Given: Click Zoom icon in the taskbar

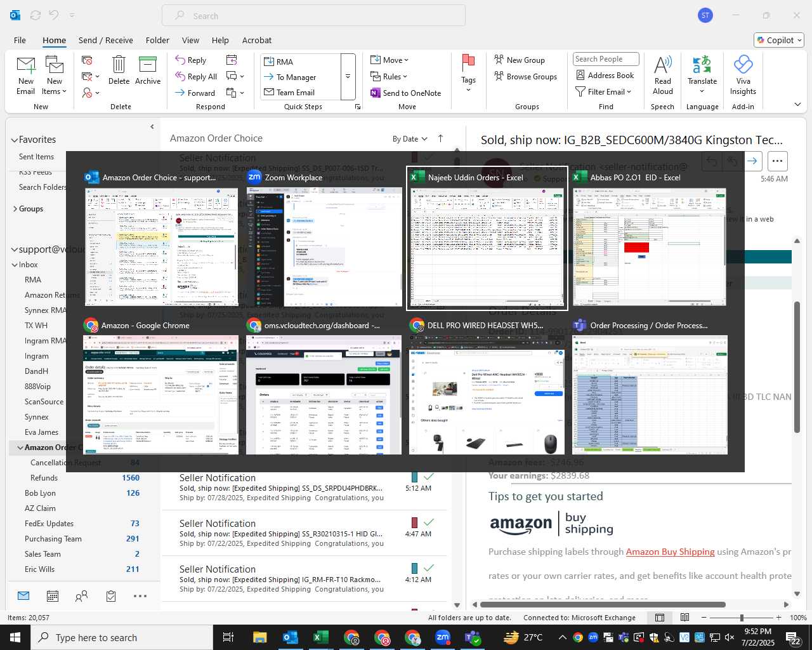Looking at the screenshot, I should click(443, 637).
